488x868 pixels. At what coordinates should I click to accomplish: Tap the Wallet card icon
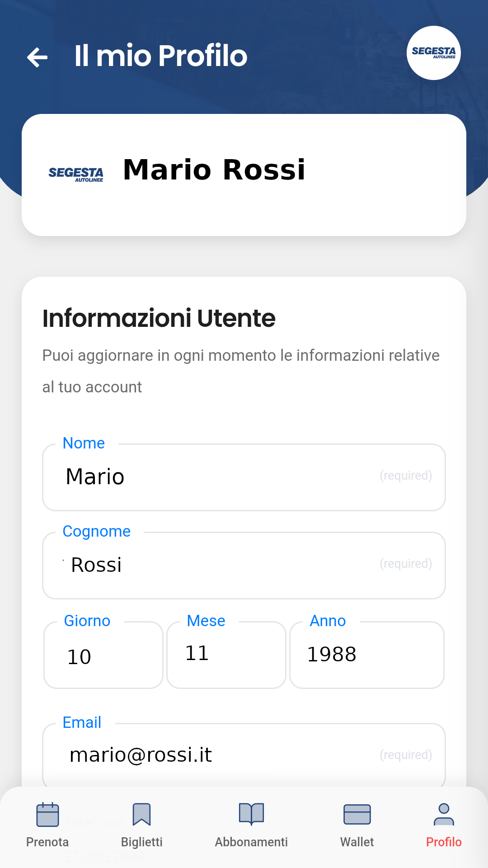coord(357,815)
